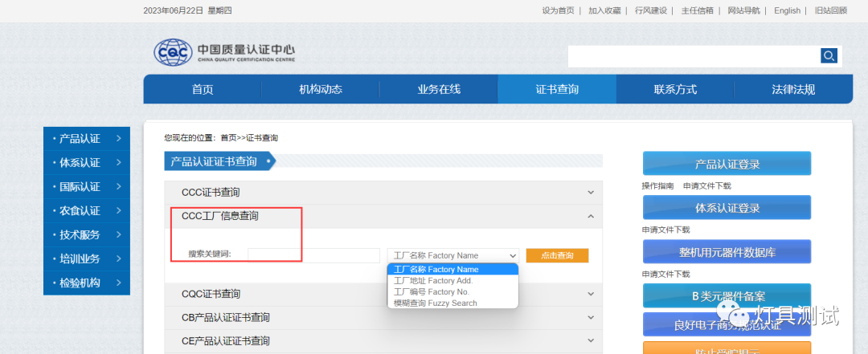
Task: Expand the CQC证书查询 section
Action: click(591, 294)
